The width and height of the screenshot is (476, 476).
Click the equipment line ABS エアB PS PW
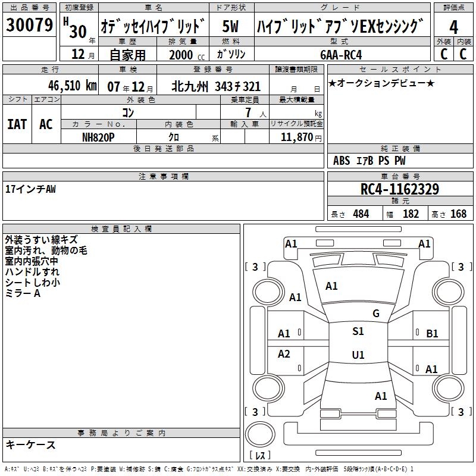(x=369, y=161)
